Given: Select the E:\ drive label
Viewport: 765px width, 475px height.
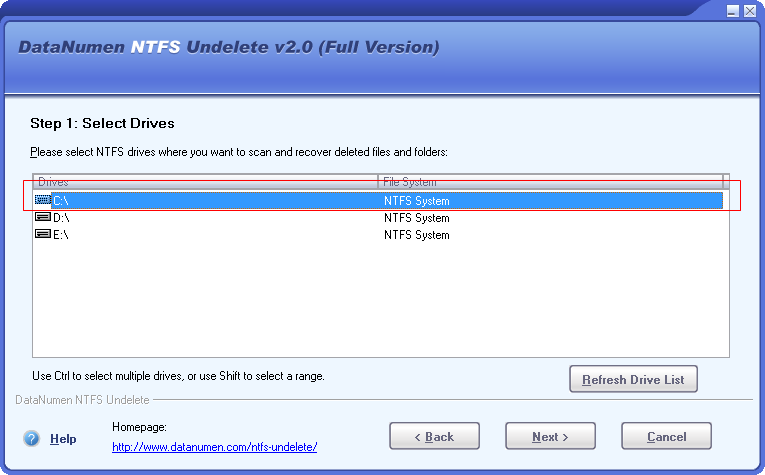Looking at the screenshot, I should click(60, 235).
